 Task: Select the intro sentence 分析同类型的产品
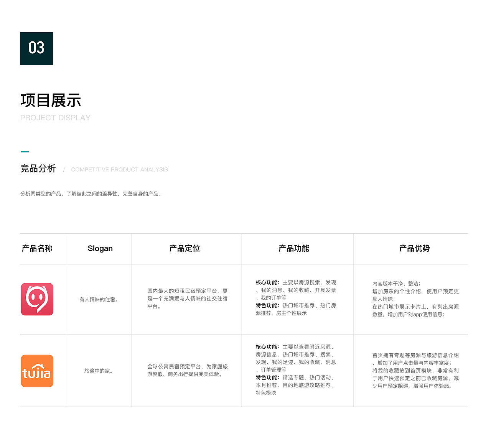click(x=91, y=194)
